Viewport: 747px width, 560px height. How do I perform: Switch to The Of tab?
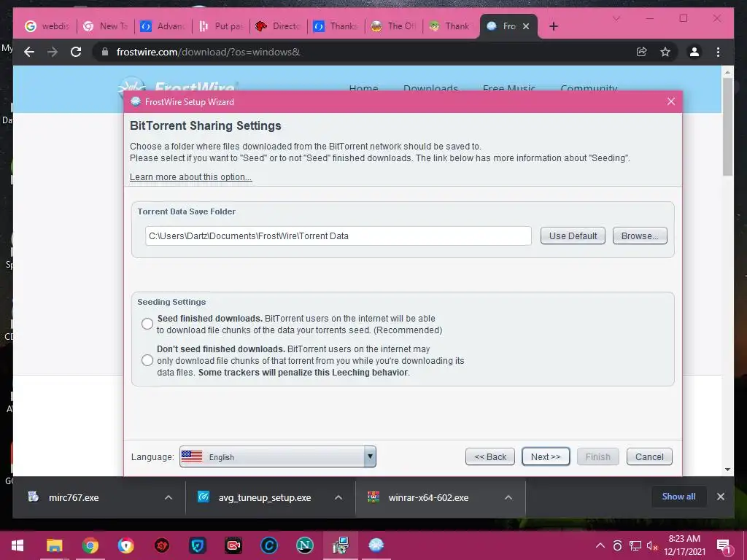[x=394, y=26]
